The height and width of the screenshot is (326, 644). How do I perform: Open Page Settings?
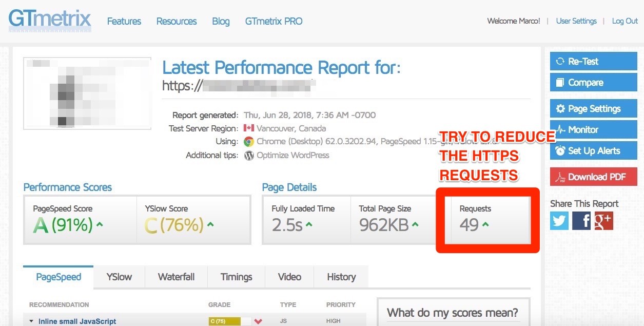click(x=593, y=108)
